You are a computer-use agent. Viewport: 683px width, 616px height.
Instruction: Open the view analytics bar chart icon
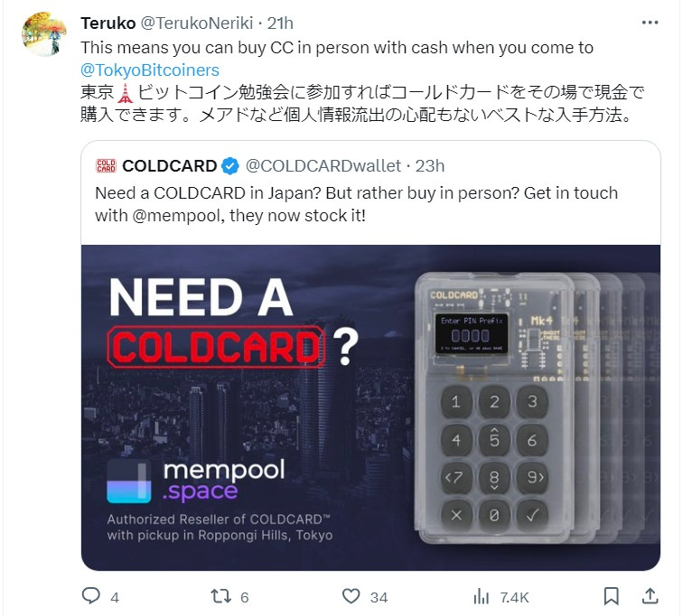coord(482,596)
